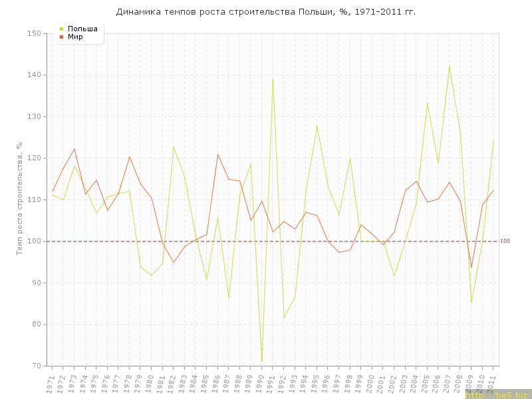Open the be5.biz watermark link
The width and height of the screenshot is (532, 399).
pyautogui.click(x=497, y=395)
